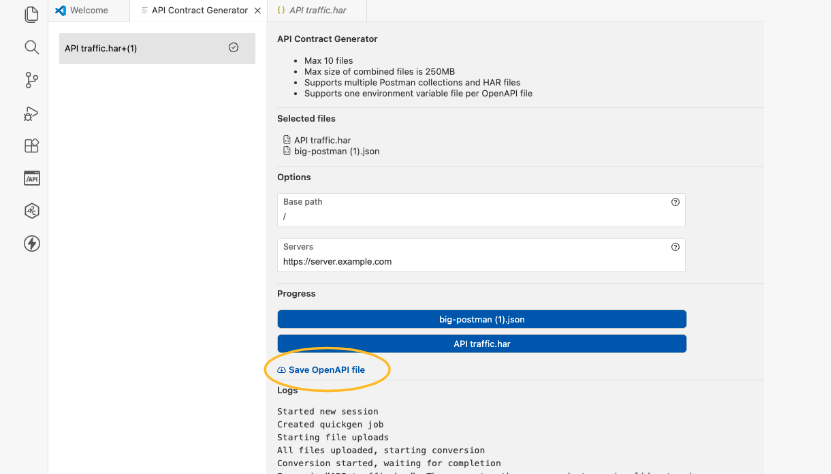This screenshot has width=831, height=474.
Task: Click the 'Max 10 files' bullet text
Action: point(329,60)
